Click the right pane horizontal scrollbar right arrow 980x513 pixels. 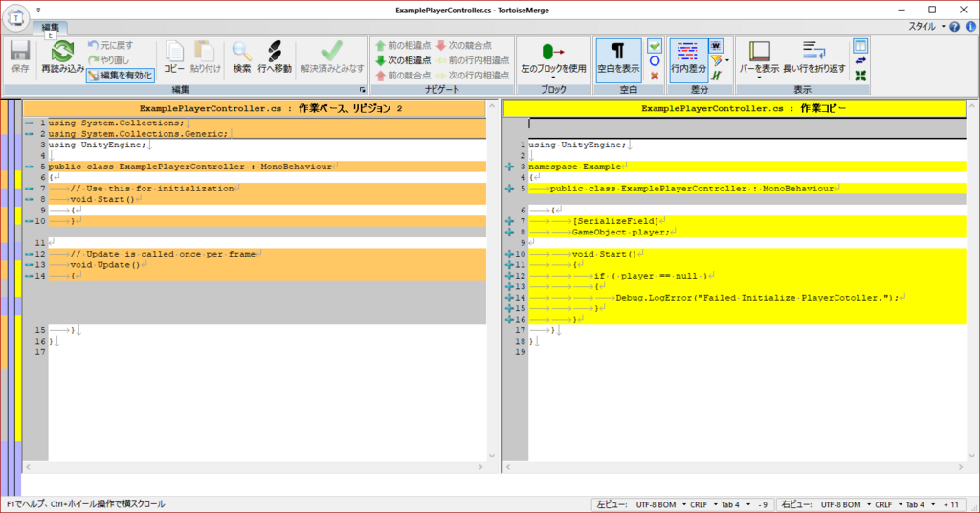[961, 467]
